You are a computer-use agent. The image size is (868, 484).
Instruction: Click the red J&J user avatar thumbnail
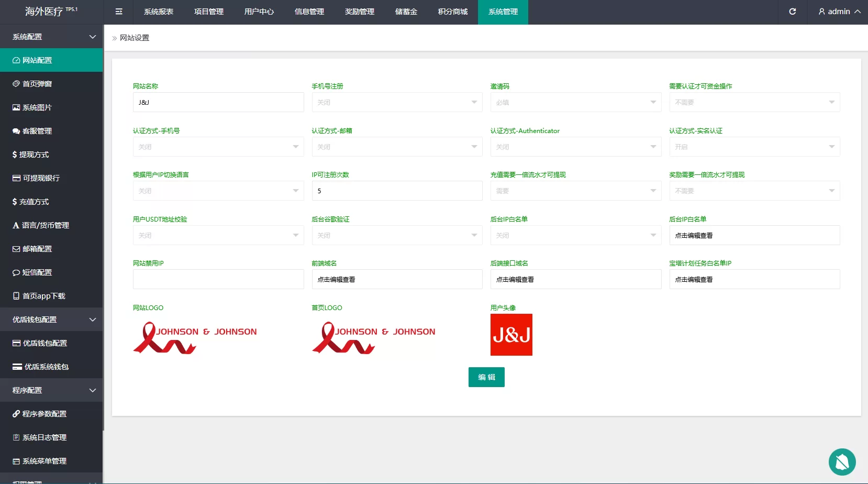tap(511, 335)
